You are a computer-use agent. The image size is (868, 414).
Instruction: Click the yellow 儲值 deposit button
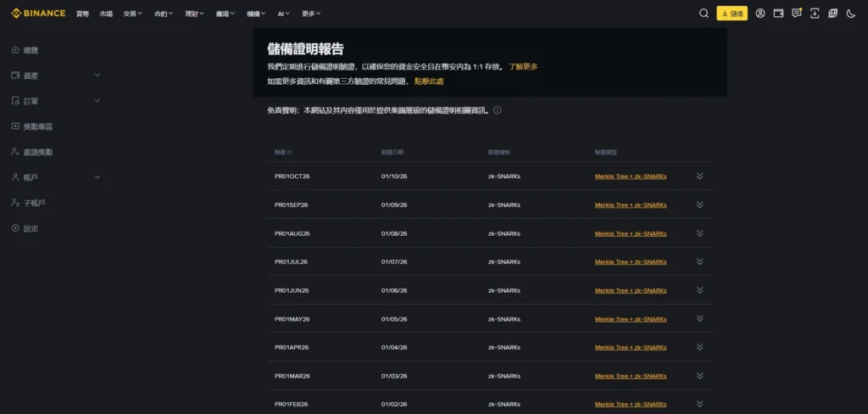tap(732, 14)
